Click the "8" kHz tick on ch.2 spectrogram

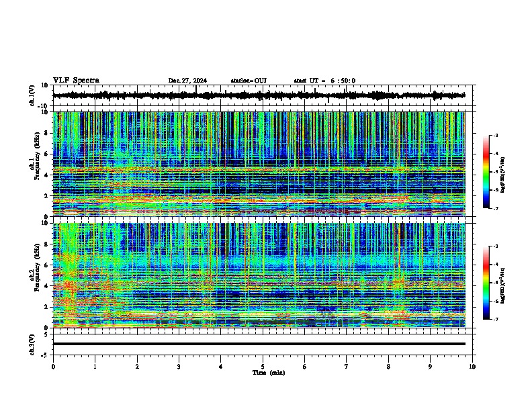[x=46, y=244]
